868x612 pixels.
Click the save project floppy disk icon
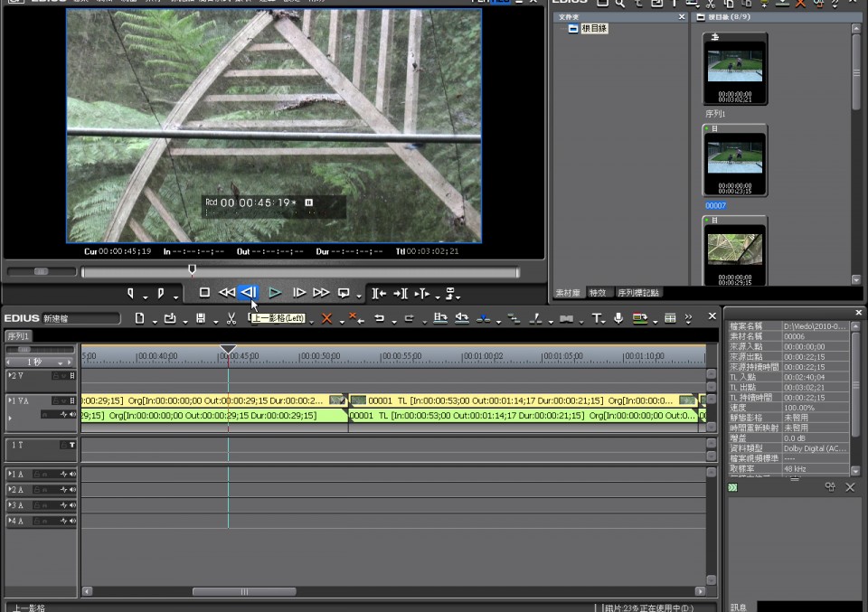(x=200, y=318)
